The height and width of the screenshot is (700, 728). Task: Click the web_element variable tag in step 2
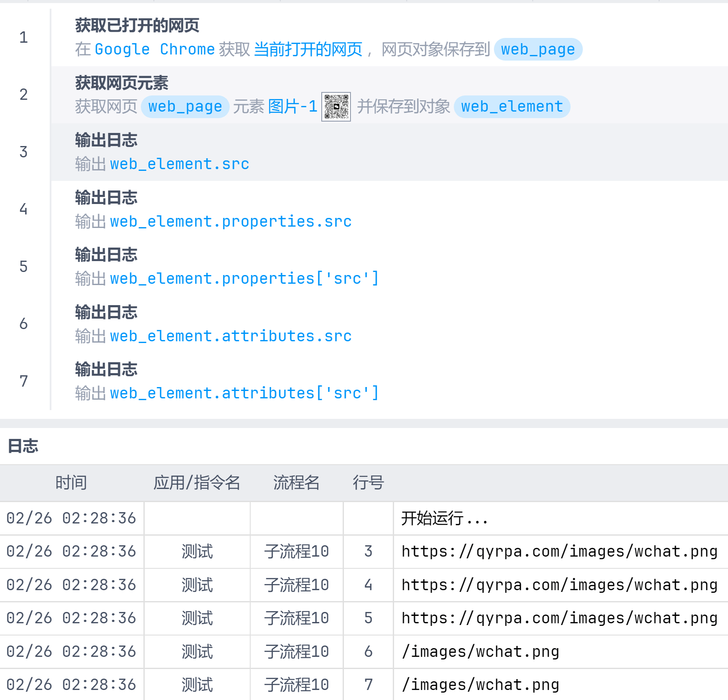click(512, 107)
